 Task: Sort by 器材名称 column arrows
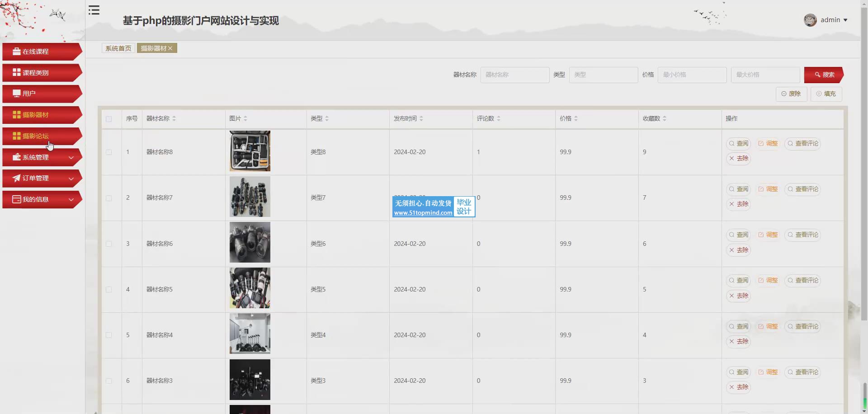(x=174, y=118)
